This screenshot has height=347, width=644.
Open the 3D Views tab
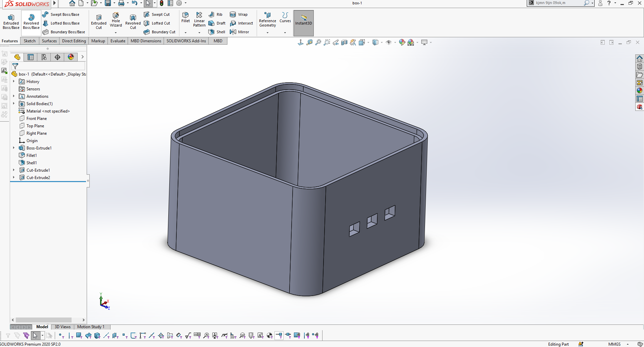coord(62,327)
